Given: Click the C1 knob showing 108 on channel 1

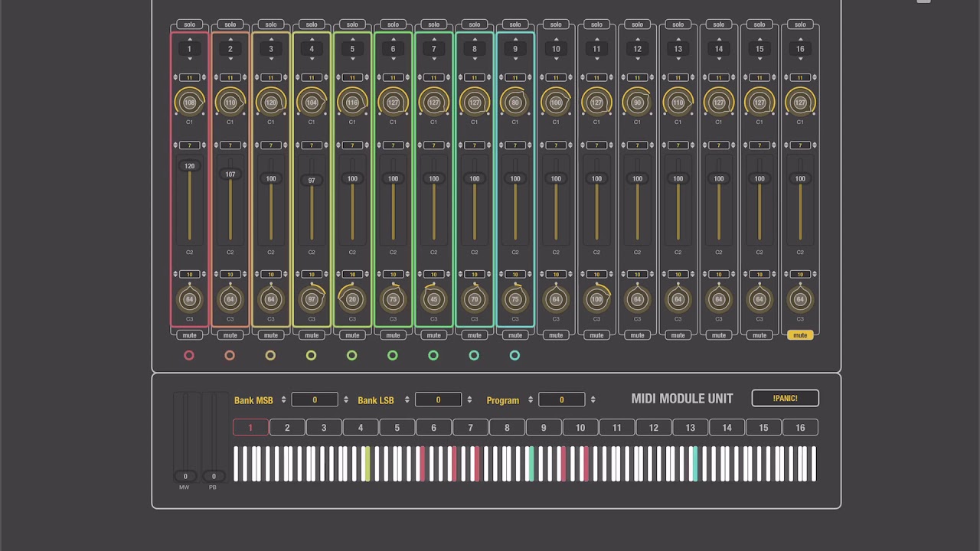Looking at the screenshot, I should 190,103.
